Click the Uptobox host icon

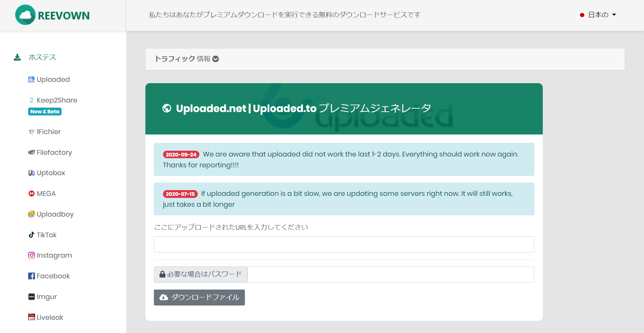31,173
